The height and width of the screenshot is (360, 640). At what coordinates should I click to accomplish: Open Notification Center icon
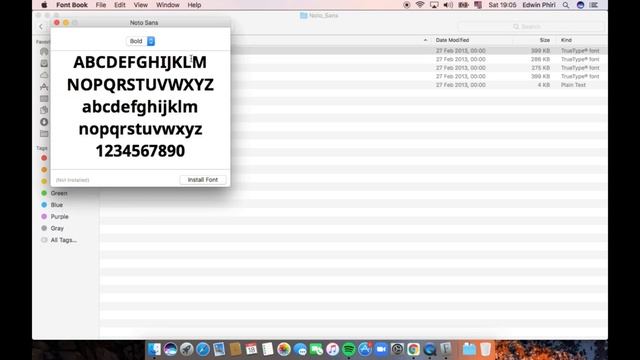pos(594,5)
